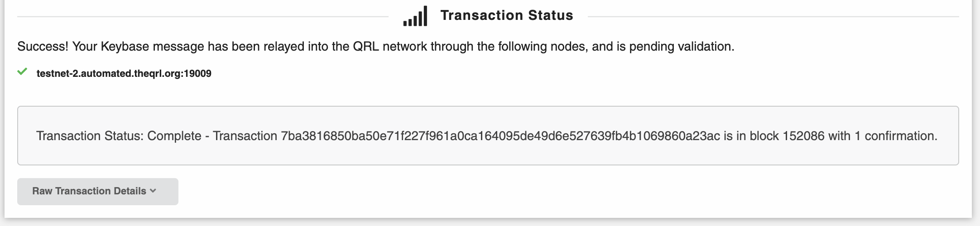Click the horizontal divider right of Transaction Status
Viewport: 980px width, 226px height.
click(x=773, y=17)
